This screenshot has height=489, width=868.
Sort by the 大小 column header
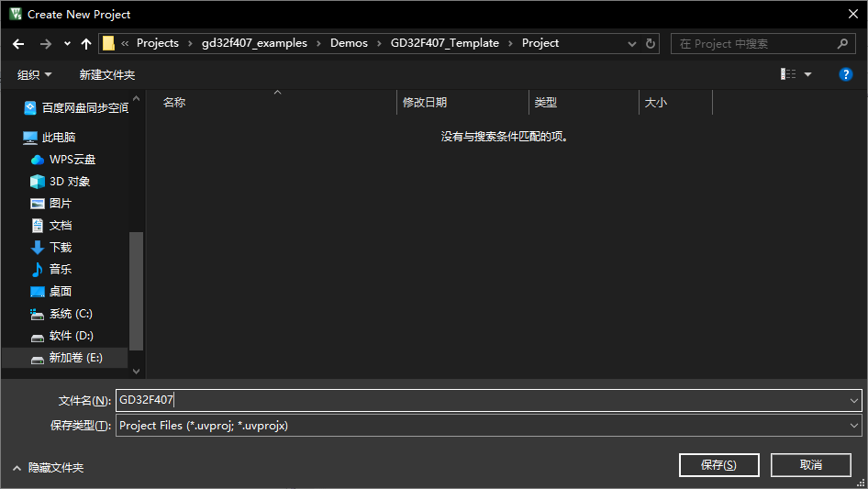tap(676, 103)
